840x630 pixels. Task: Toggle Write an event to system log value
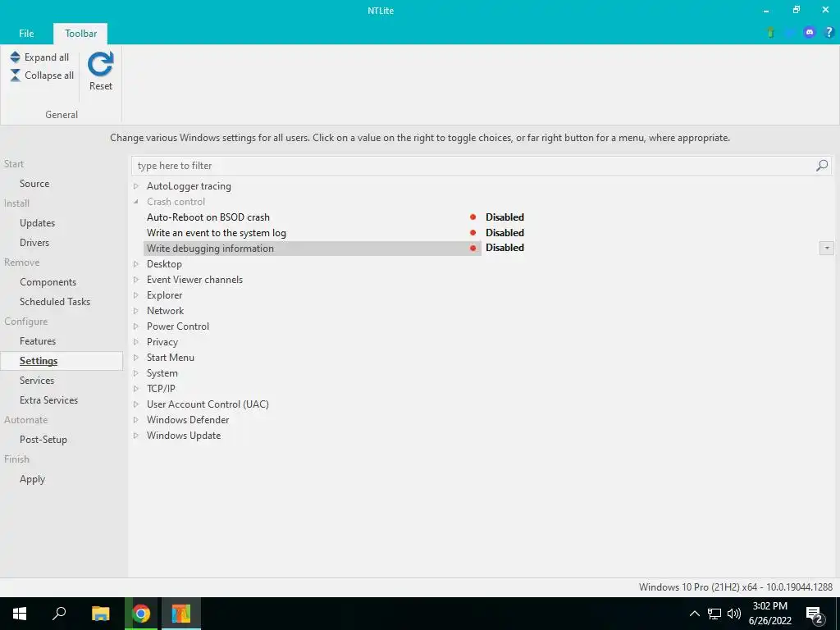pos(504,232)
